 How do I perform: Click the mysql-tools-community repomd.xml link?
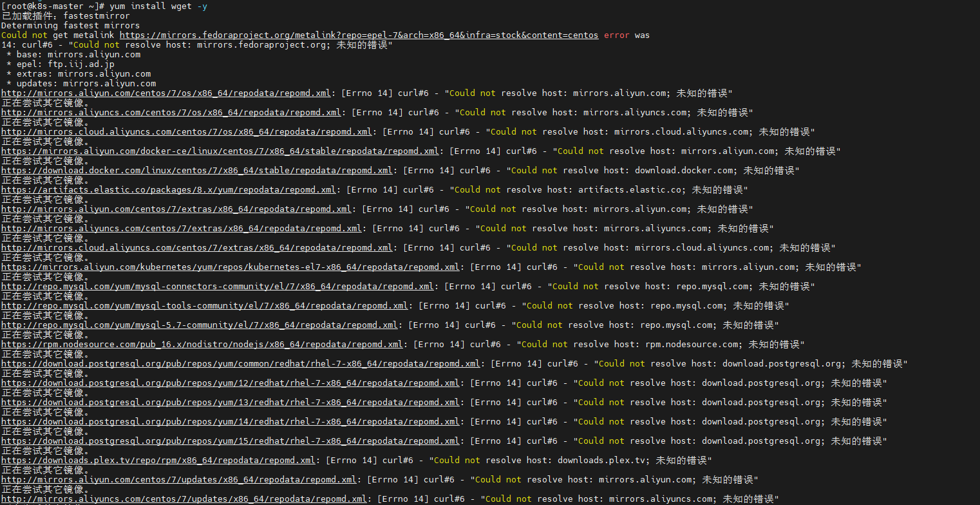coord(205,305)
